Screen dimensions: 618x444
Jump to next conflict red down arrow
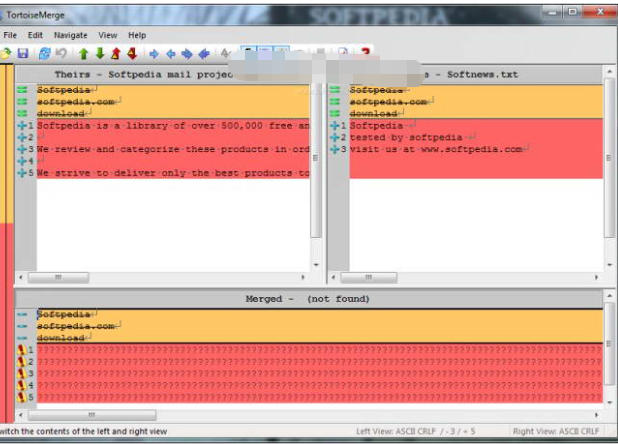[x=132, y=53]
